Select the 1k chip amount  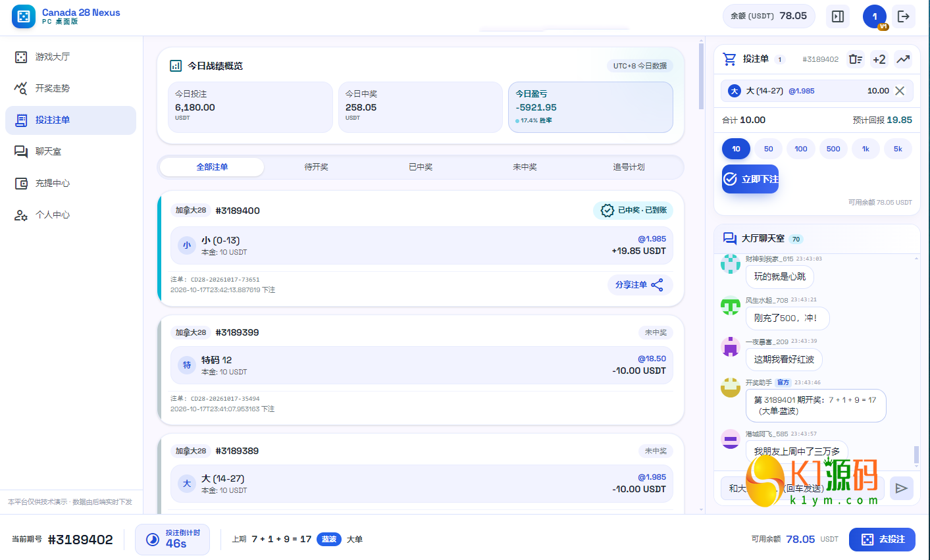point(865,149)
